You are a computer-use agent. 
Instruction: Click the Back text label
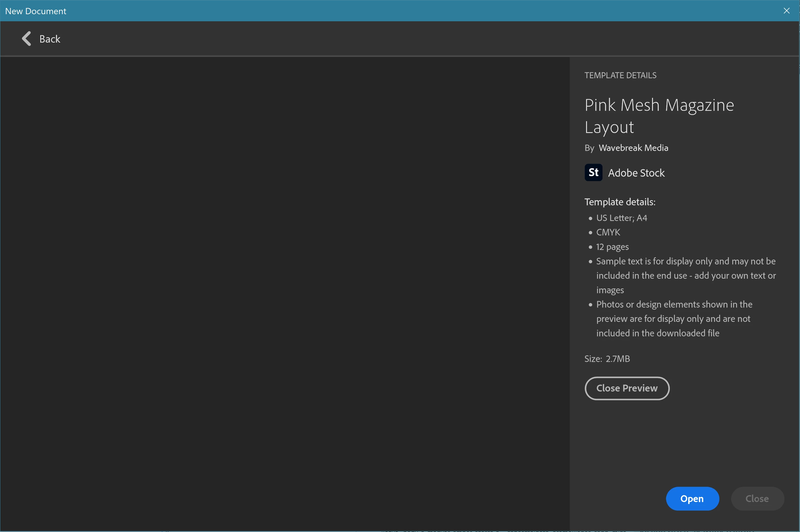[x=50, y=39]
